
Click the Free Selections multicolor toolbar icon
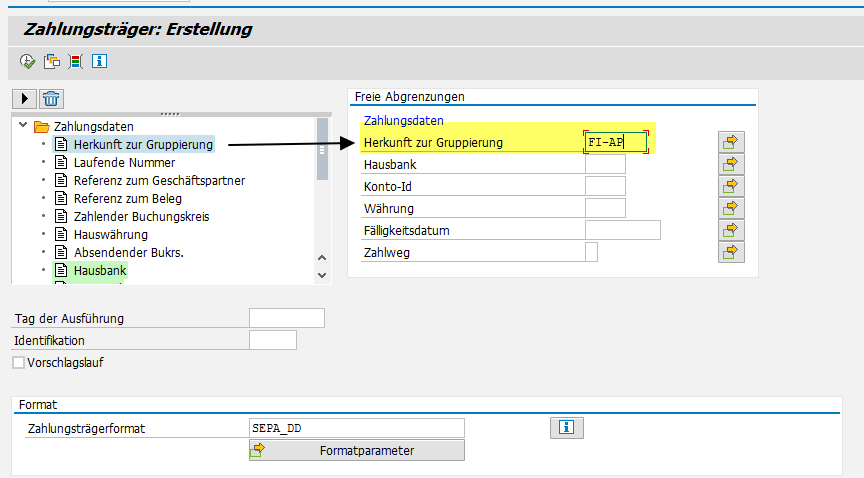(x=75, y=62)
